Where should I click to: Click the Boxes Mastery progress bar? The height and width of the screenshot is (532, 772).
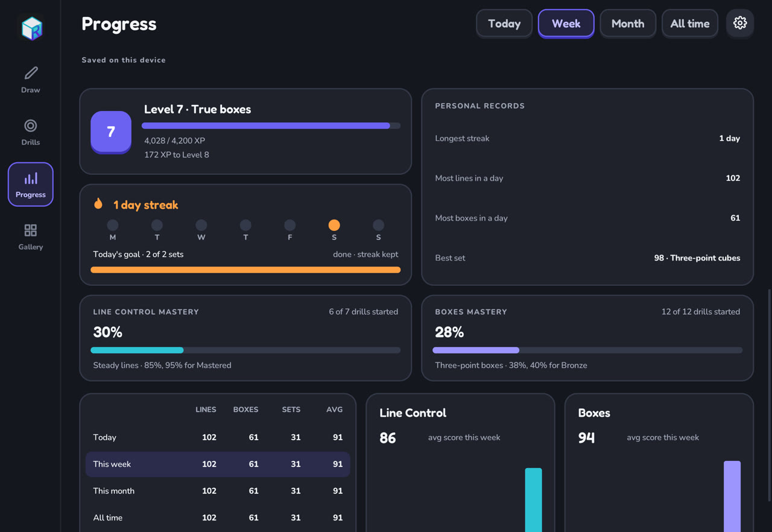(x=587, y=350)
